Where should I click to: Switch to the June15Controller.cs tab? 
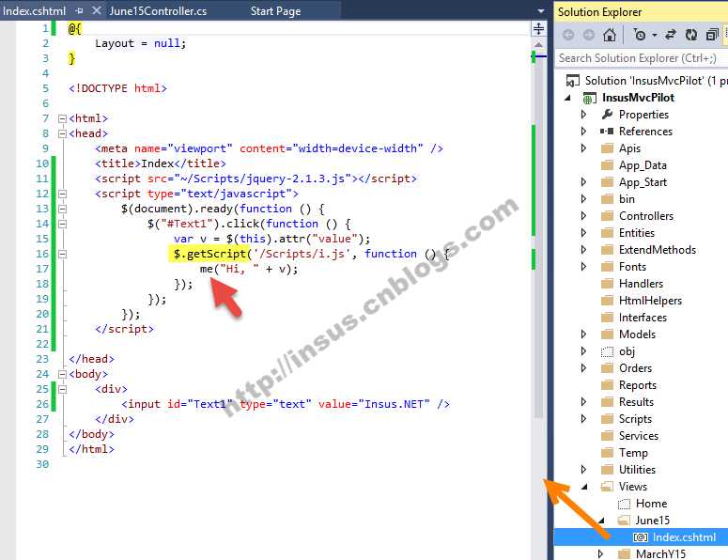158,10
